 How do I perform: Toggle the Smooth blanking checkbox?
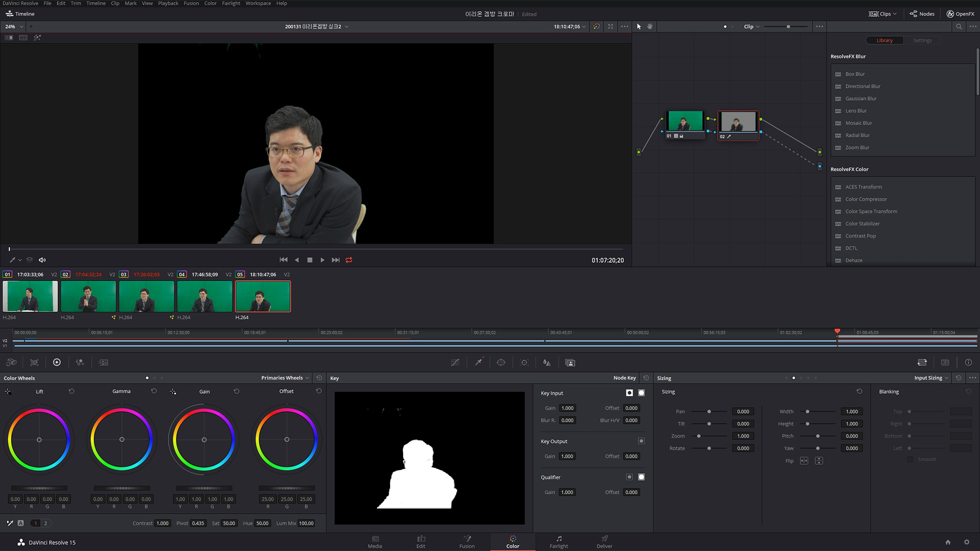click(910, 460)
